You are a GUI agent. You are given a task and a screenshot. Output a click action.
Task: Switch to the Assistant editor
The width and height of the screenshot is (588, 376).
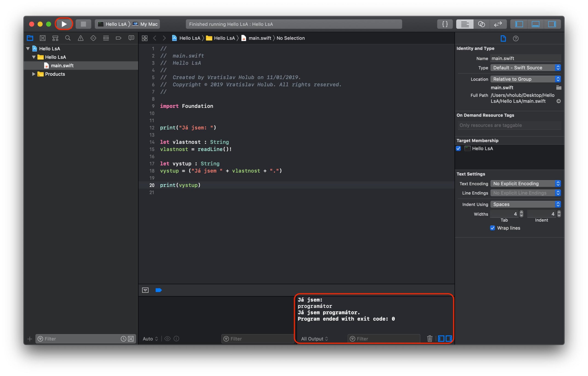pyautogui.click(x=481, y=24)
